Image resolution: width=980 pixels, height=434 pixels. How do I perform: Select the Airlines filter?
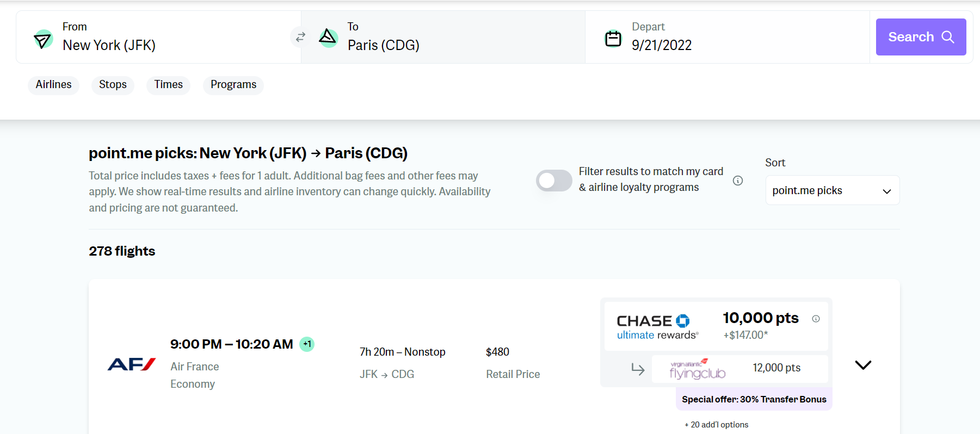pyautogui.click(x=53, y=85)
